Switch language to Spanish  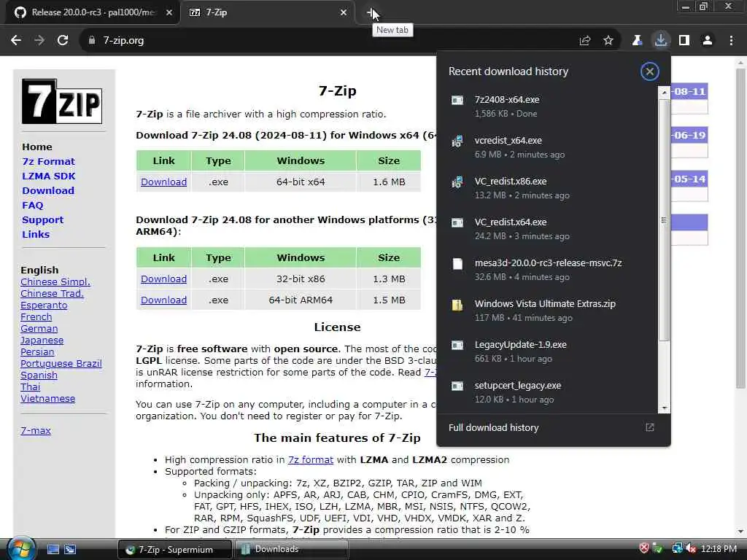point(39,376)
